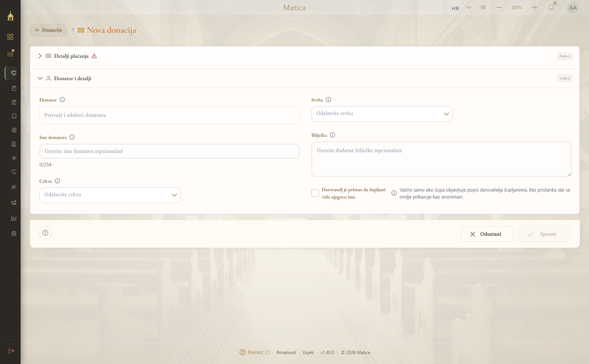Open the task checklist icon in the sidebar
The image size is (589, 364).
click(x=10, y=54)
